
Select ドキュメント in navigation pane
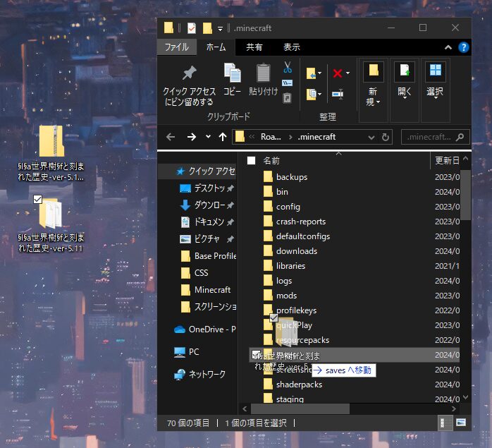[x=207, y=222]
